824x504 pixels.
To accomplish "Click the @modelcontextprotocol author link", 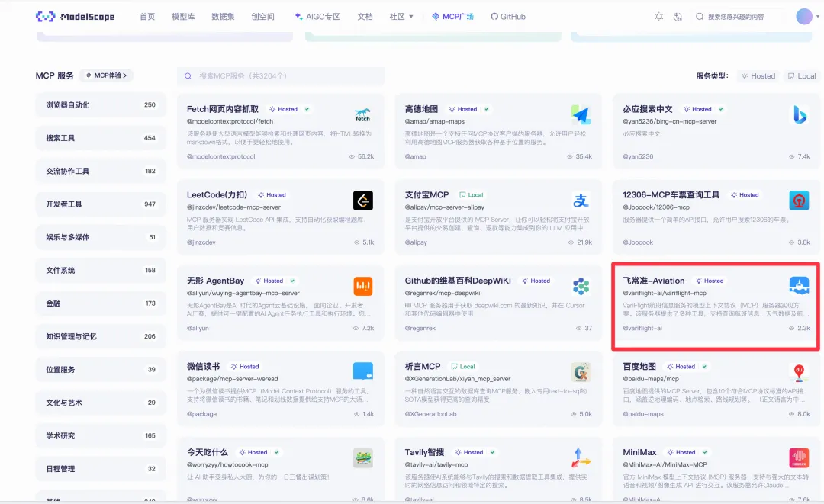I will 220,156.
